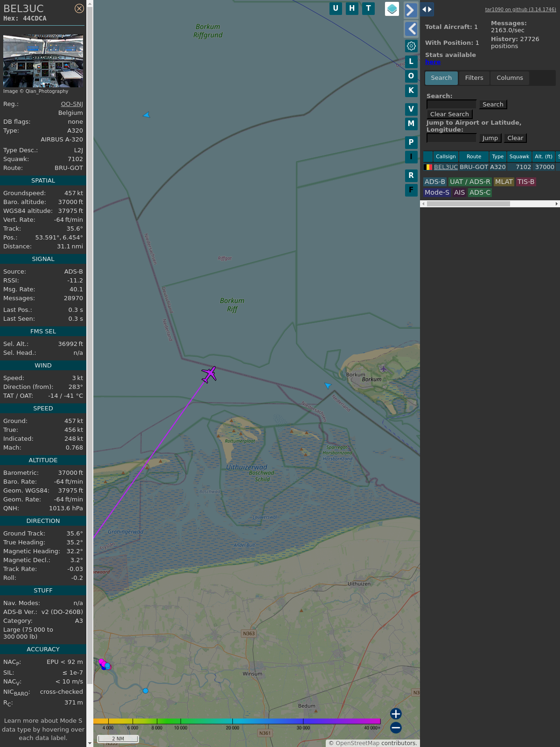560x747 pixels.
Task: Toggle the P map option button
Action: pos(411,142)
